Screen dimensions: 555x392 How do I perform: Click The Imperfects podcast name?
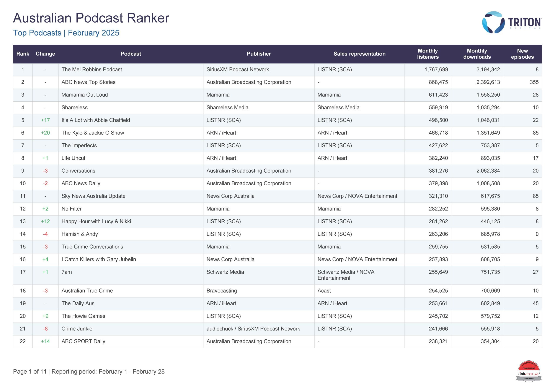pyautogui.click(x=79, y=145)
